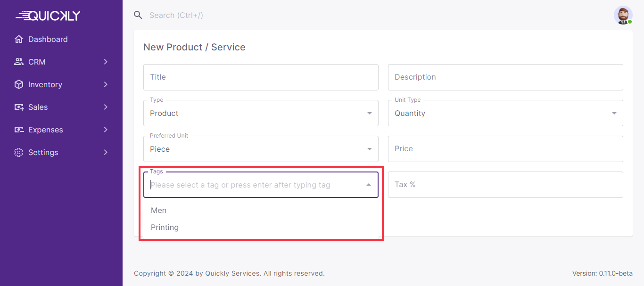
Task: Expand the CRM submenu chevron
Action: click(106, 62)
